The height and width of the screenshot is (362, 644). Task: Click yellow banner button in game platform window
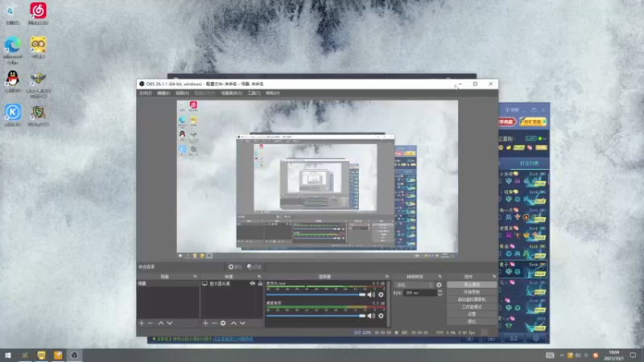tap(533, 122)
